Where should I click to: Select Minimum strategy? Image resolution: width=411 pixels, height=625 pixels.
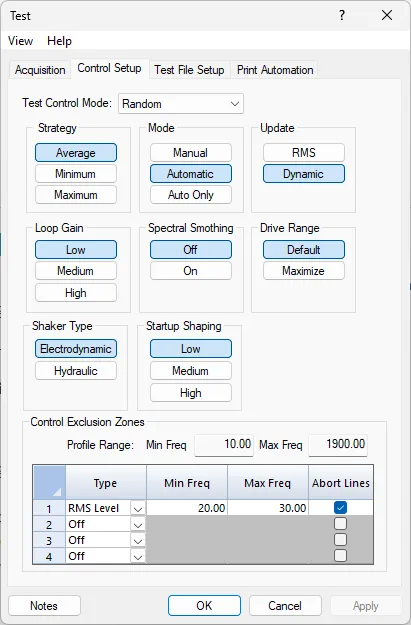coord(76,174)
